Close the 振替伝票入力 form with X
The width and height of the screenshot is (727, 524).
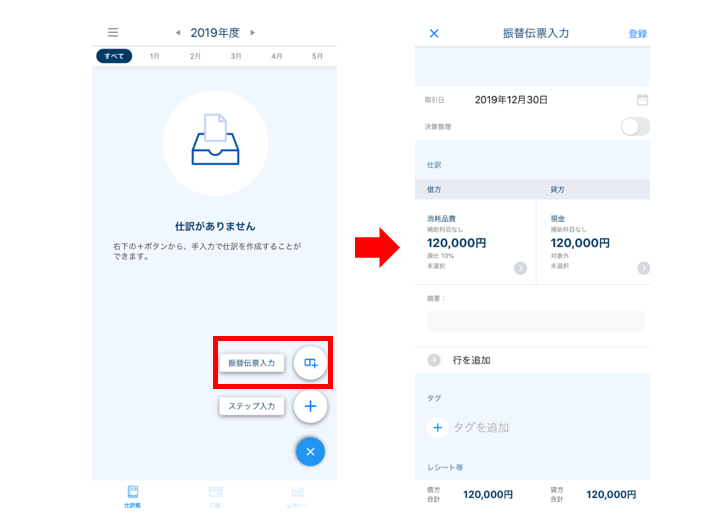point(434,33)
